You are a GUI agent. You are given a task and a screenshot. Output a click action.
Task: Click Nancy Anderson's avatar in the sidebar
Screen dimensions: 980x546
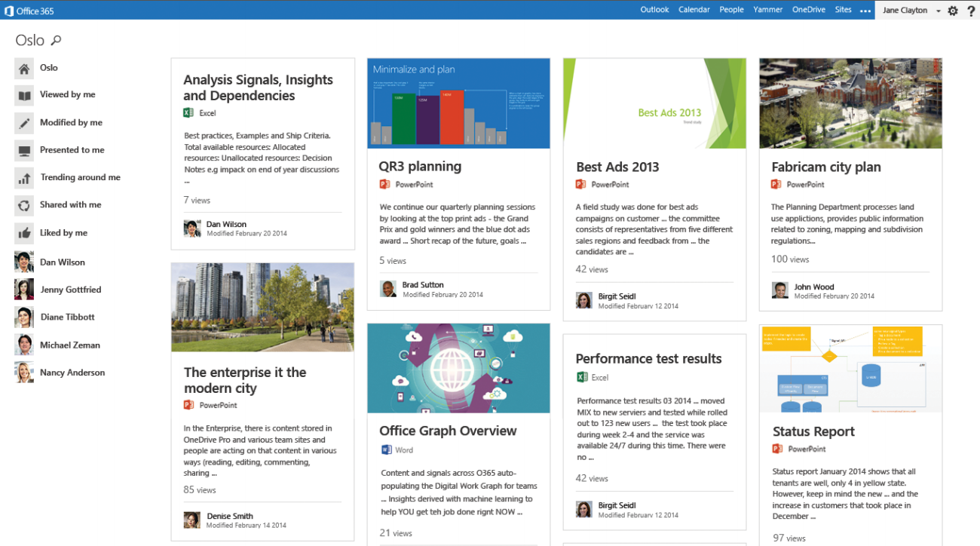click(24, 373)
